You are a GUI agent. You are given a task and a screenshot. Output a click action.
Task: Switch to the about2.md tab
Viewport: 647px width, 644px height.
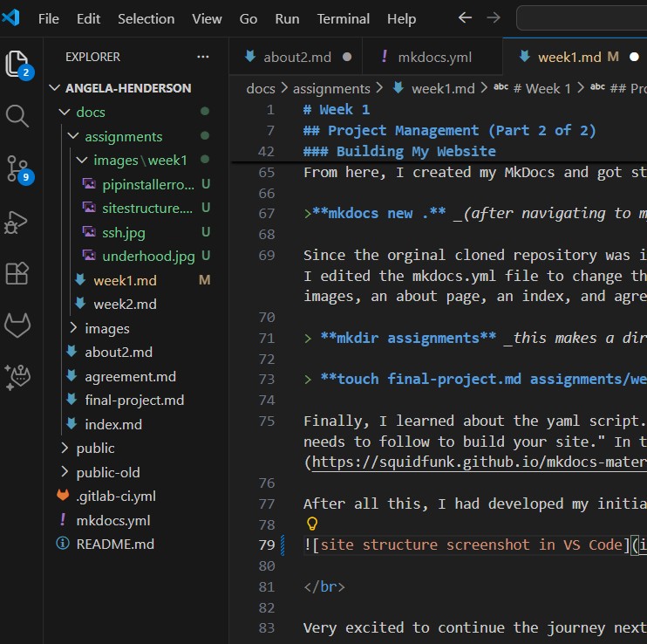[x=296, y=57]
